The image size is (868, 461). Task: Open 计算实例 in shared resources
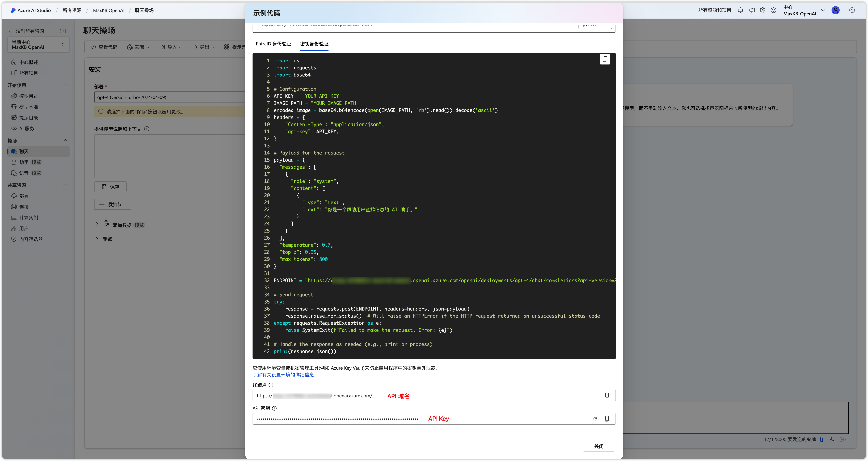(29, 217)
